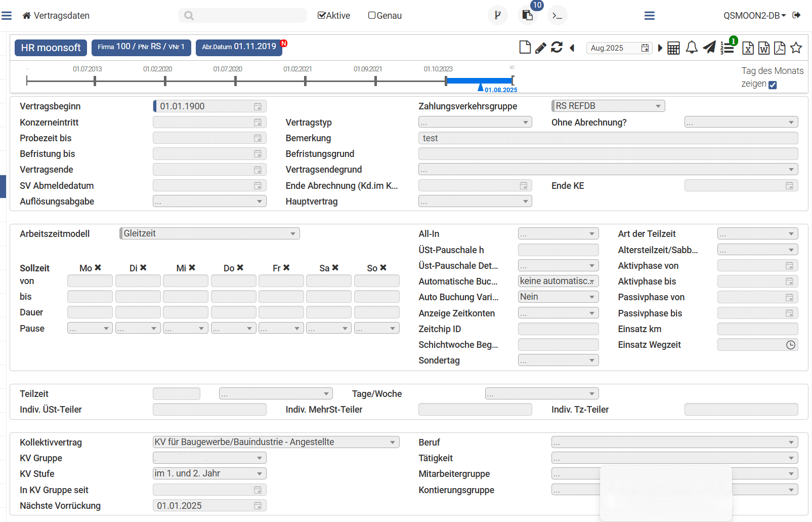Open calendar picker for Vertragsbeginn
This screenshot has width=812, height=522.
click(x=258, y=106)
